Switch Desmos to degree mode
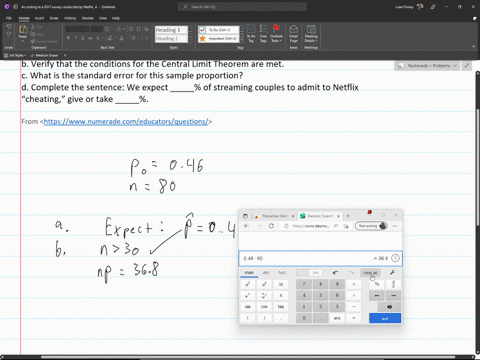This screenshot has height=360, width=480. pos(315,273)
